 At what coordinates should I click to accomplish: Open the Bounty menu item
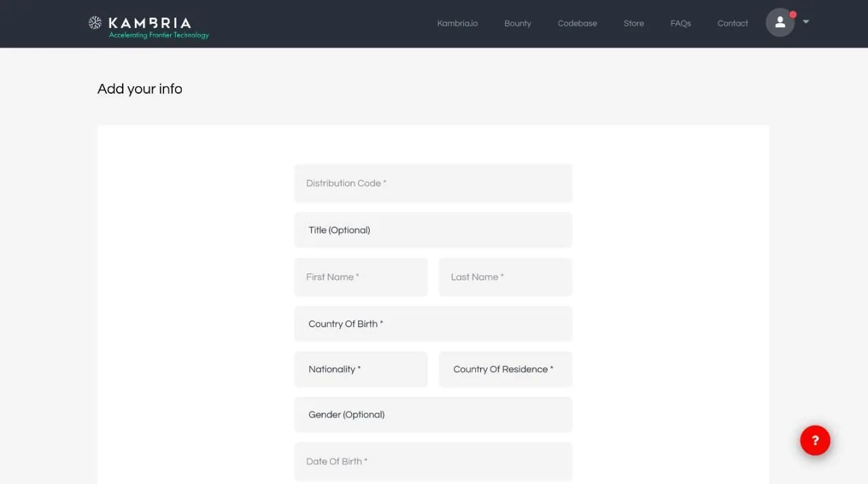click(517, 23)
